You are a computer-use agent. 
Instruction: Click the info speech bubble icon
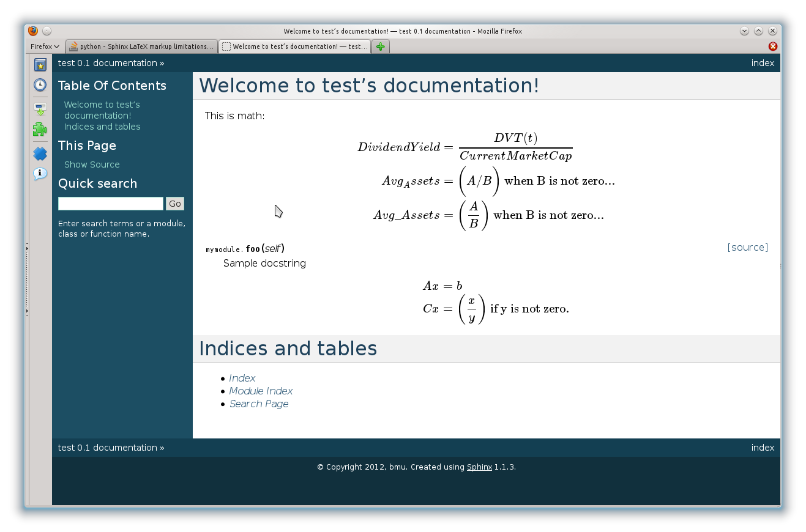tap(40, 174)
